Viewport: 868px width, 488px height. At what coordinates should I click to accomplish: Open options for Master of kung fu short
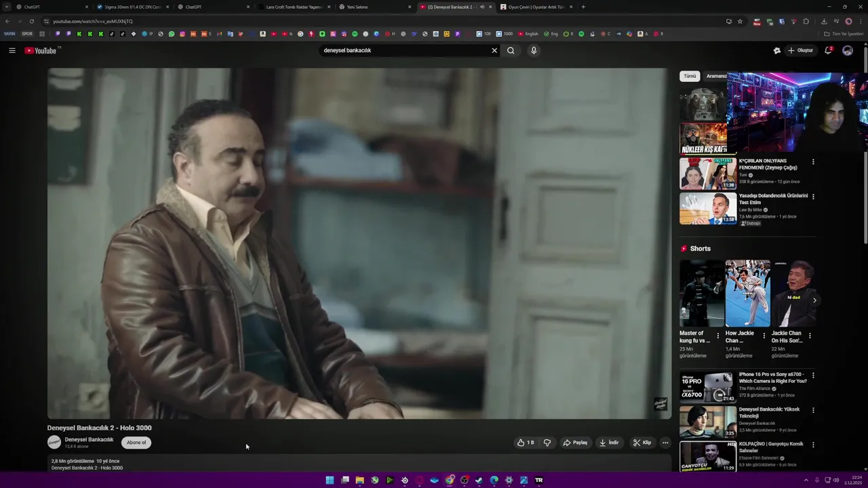point(718,335)
